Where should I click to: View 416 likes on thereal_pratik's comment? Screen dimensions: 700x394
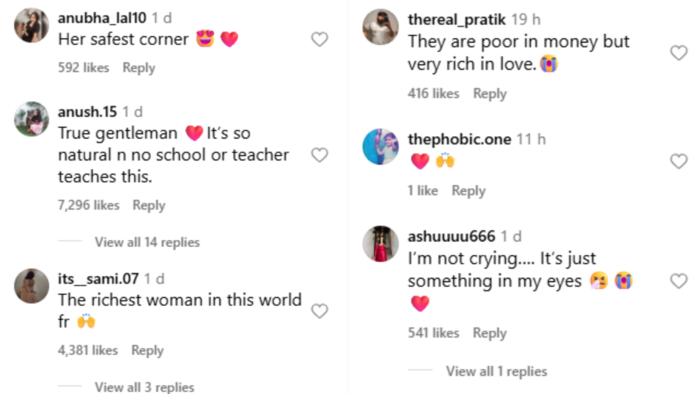click(433, 94)
